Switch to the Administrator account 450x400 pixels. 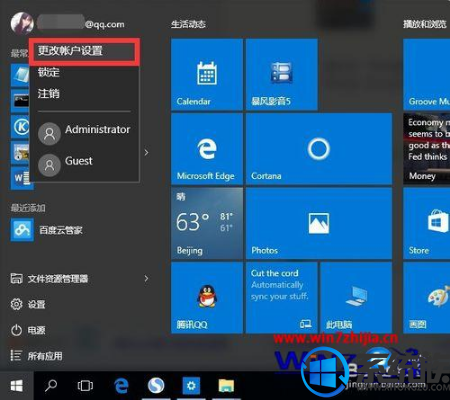point(84,133)
